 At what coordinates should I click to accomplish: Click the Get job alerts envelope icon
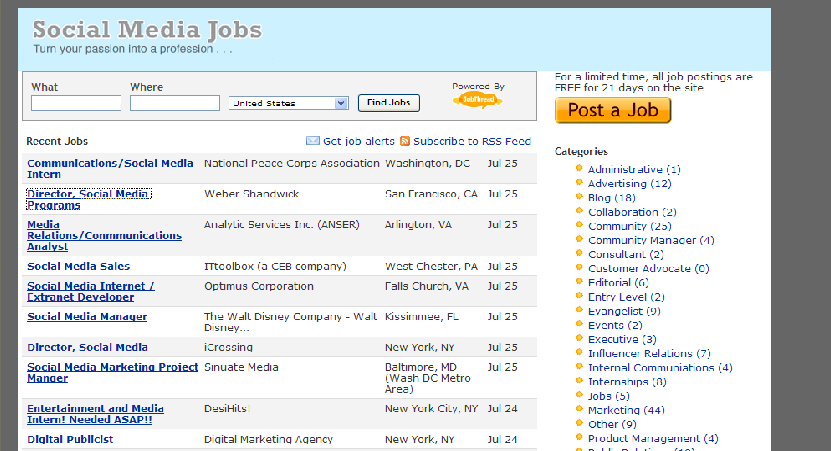coord(313,141)
